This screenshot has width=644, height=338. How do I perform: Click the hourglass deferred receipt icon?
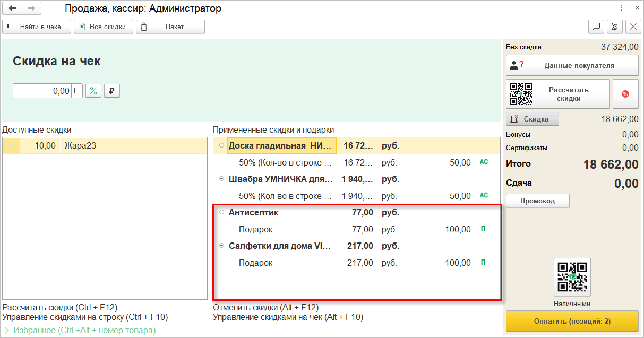(614, 27)
